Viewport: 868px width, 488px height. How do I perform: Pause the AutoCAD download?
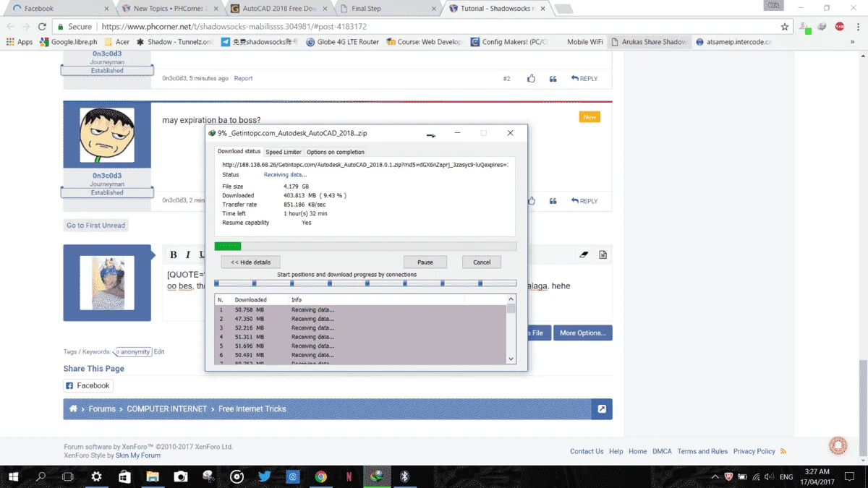[425, 262]
